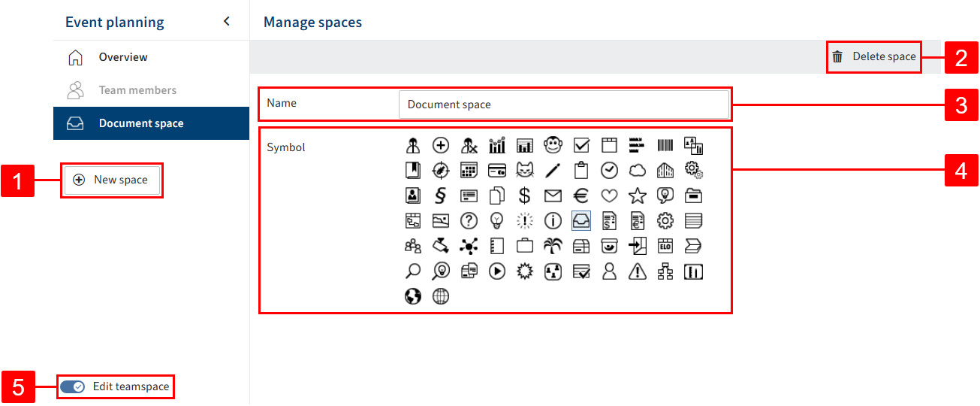Choose the magnifying glass symbol
Image resolution: width=980 pixels, height=406 pixels.
coord(413,271)
